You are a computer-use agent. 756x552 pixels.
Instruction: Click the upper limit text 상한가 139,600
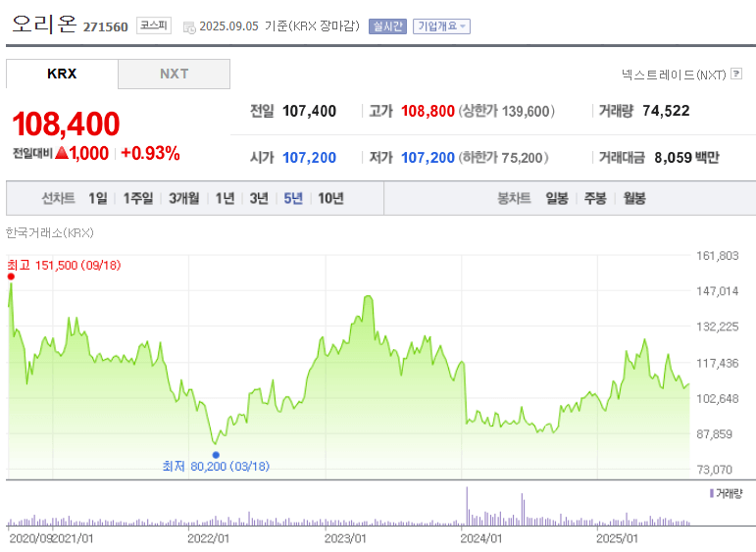click(x=506, y=112)
